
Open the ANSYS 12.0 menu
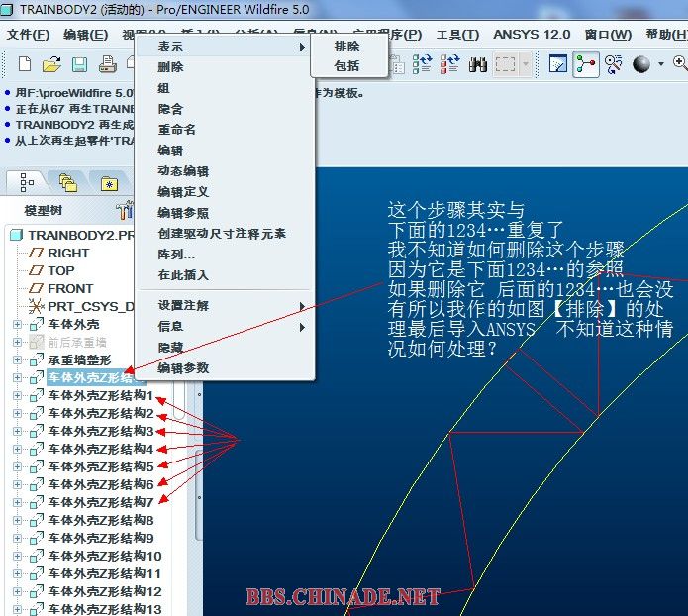[532, 35]
